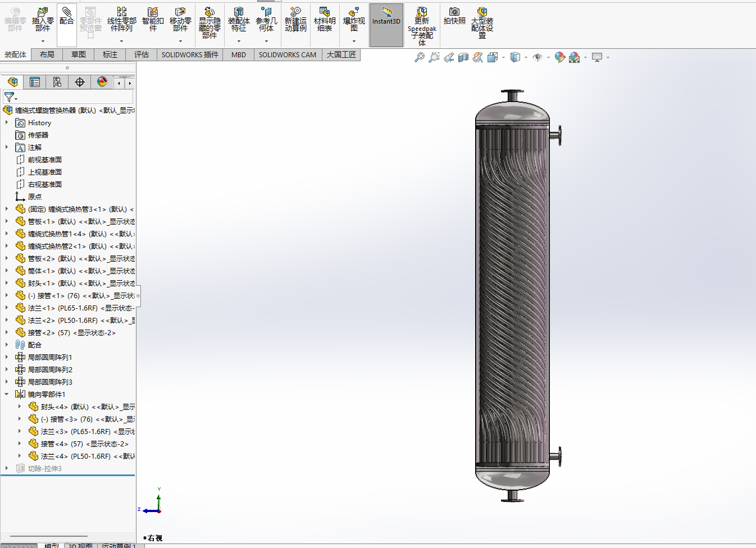Open the 装配体特征 dropdown arrow
Screen dimensions: 756x548
[x=239, y=41]
